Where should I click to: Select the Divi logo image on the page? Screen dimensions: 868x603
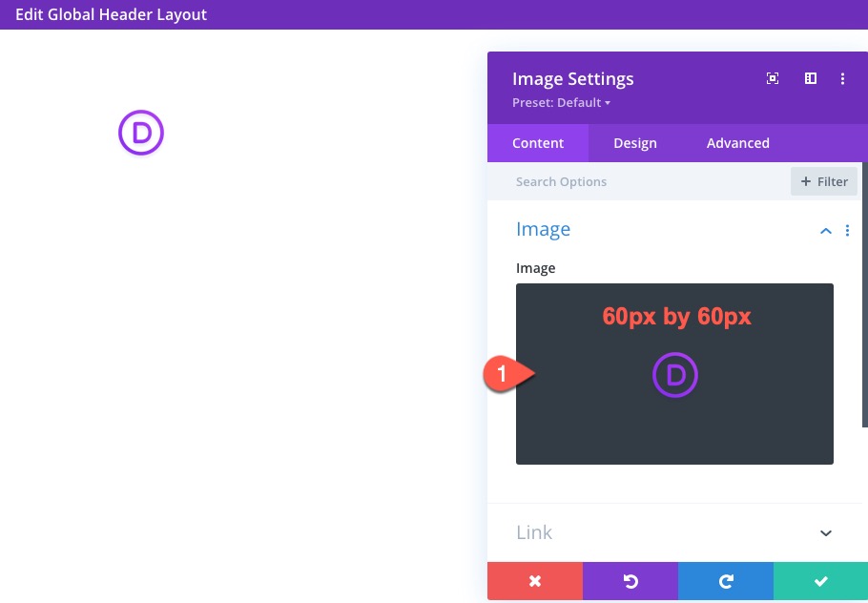(141, 135)
